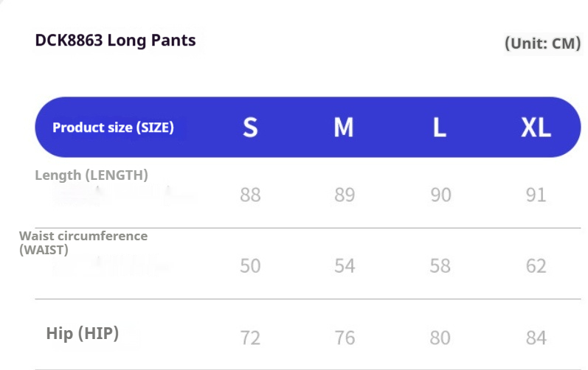Click the Length (LENGTH) row label
This screenshot has height=370, width=588.
coord(91,175)
